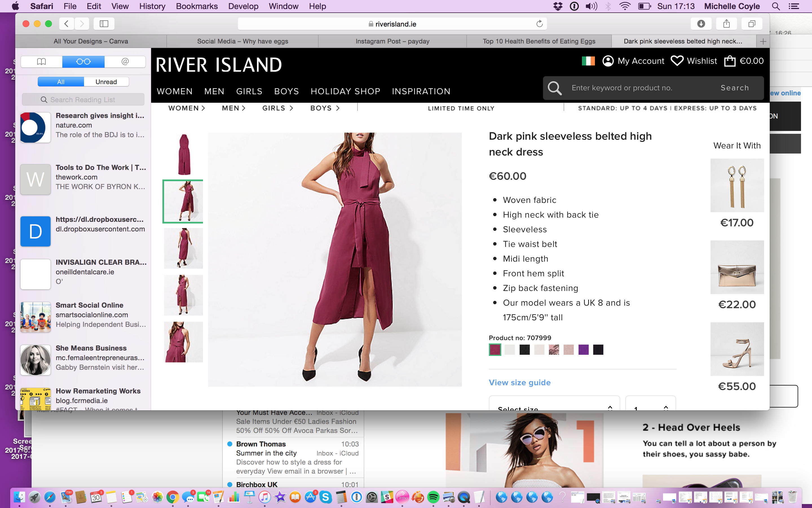
Task: Open Dropbox menu bar icon
Action: click(x=558, y=6)
